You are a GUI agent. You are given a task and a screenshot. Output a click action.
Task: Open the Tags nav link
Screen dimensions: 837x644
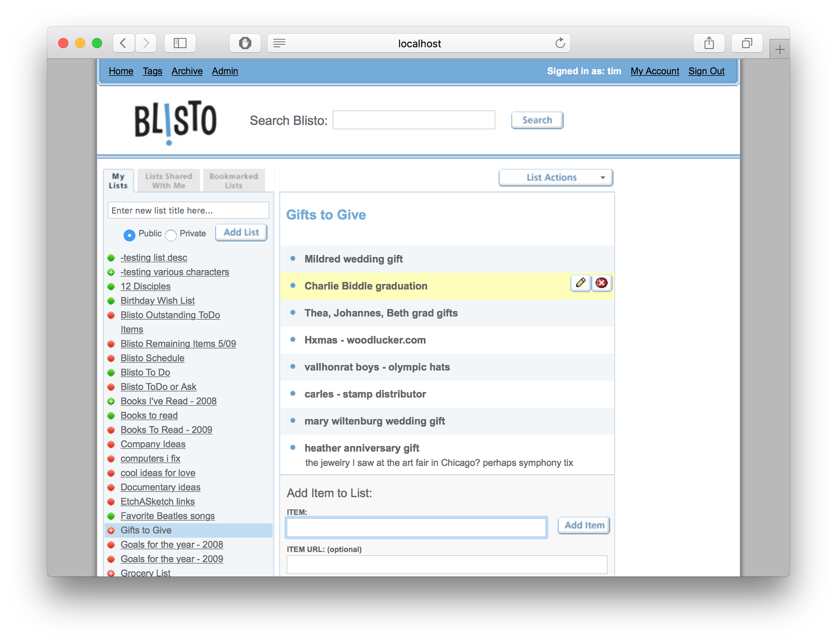[152, 71]
